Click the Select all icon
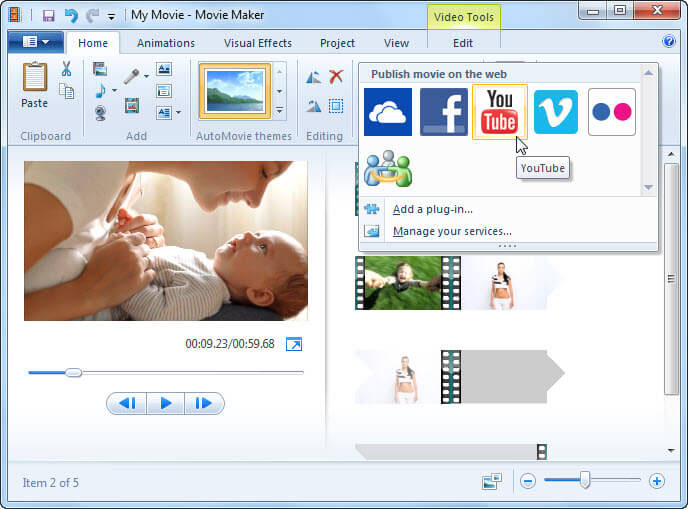The width and height of the screenshot is (688, 509). [x=336, y=106]
